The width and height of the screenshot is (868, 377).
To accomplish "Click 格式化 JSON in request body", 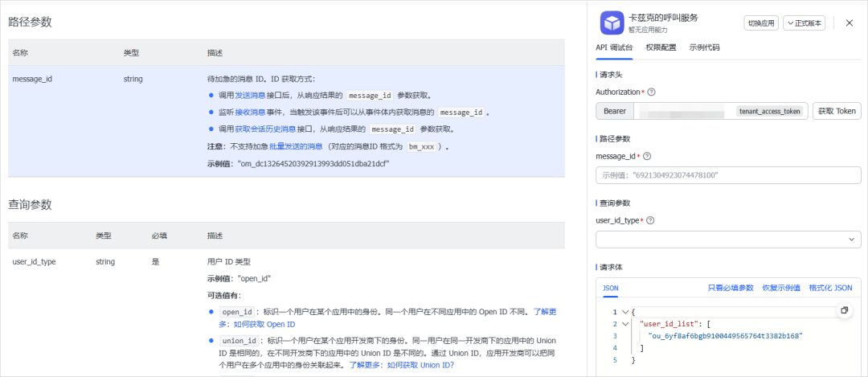I will (830, 288).
